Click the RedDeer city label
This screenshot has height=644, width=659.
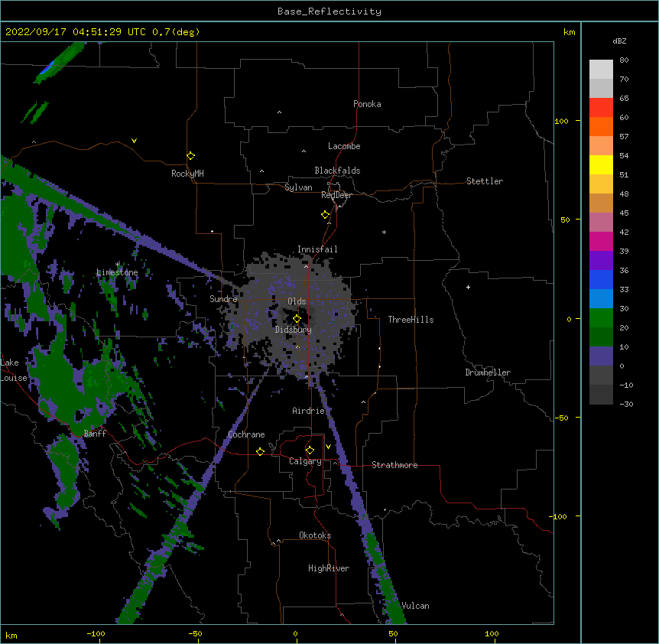[336, 195]
